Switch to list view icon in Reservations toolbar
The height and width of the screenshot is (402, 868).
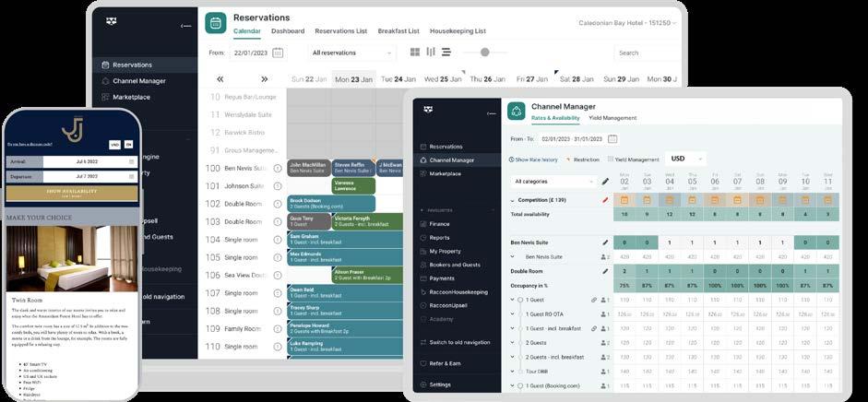click(446, 52)
